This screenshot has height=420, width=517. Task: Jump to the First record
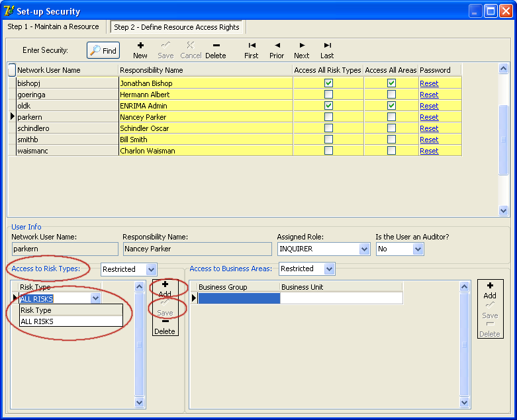[x=252, y=50]
